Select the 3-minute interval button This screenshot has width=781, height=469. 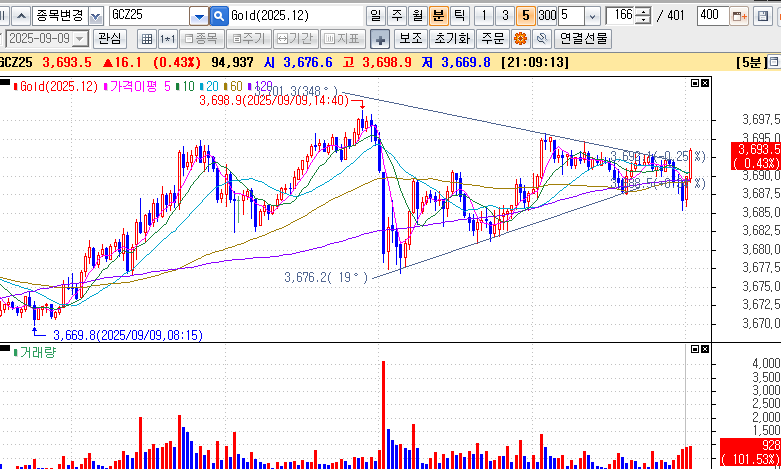point(504,16)
